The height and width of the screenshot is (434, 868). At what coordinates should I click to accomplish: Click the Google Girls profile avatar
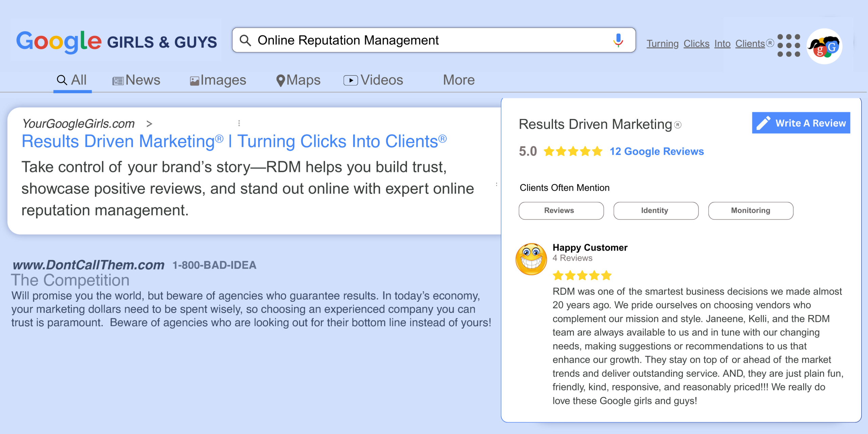tap(824, 46)
